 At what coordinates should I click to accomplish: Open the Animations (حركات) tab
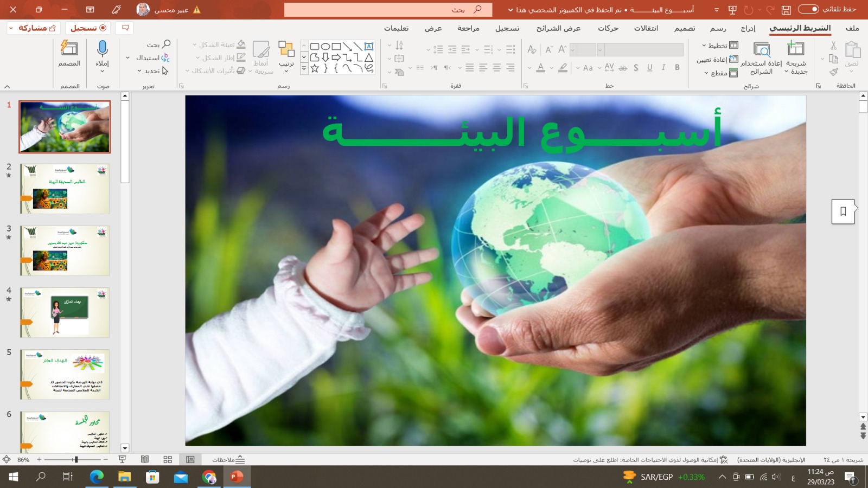click(x=608, y=28)
